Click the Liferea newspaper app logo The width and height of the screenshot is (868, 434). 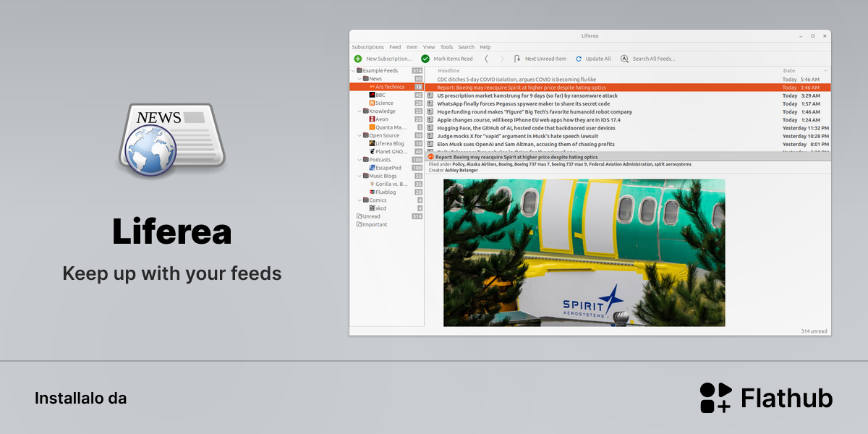point(172,139)
